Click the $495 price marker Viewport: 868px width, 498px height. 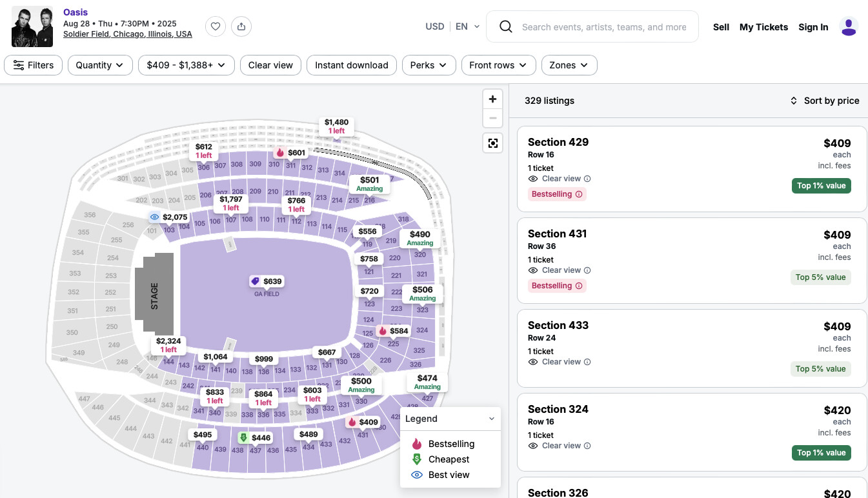(203, 435)
